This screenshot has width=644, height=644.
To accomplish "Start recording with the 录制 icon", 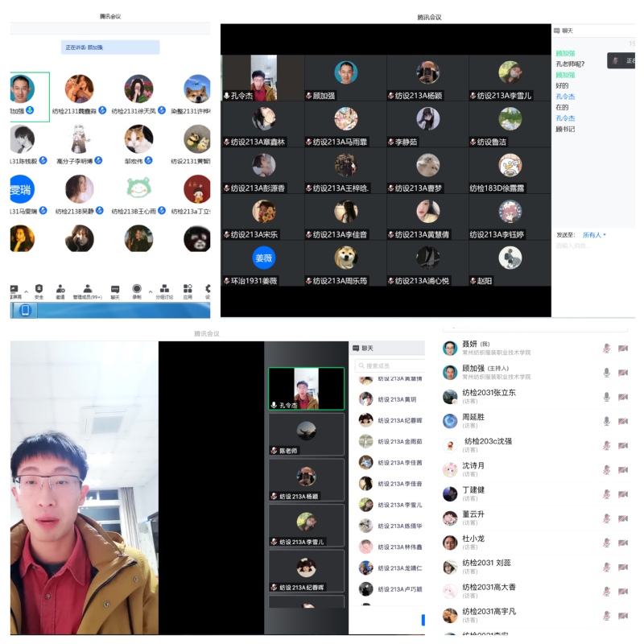I will click(137, 290).
